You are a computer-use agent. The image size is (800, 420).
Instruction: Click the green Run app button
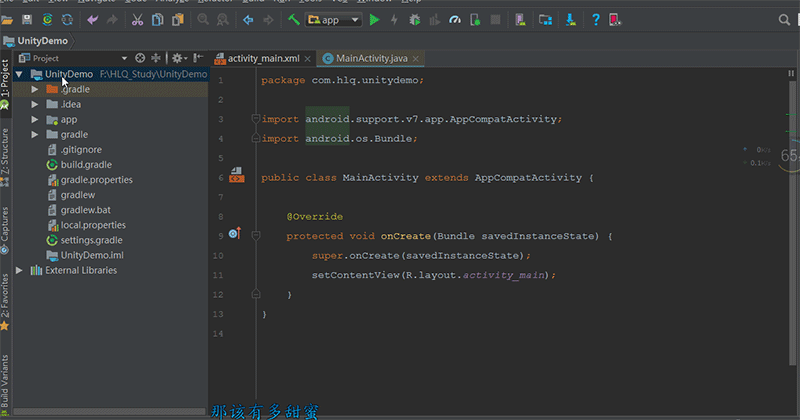(375, 19)
